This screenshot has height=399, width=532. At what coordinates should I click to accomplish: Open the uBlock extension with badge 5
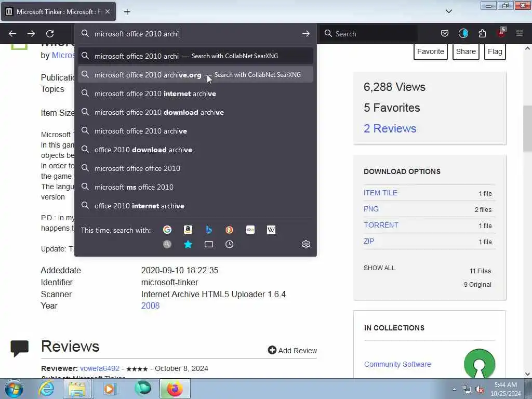pos(501,33)
